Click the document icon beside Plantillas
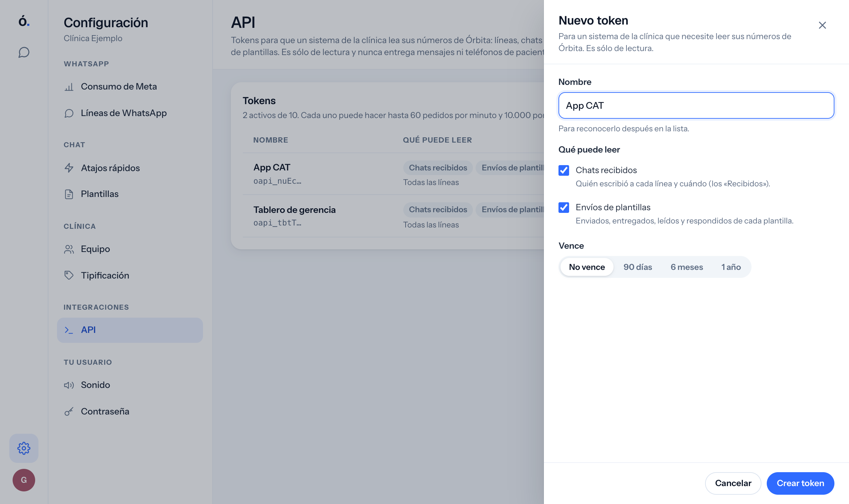The image size is (849, 504). coord(69,194)
